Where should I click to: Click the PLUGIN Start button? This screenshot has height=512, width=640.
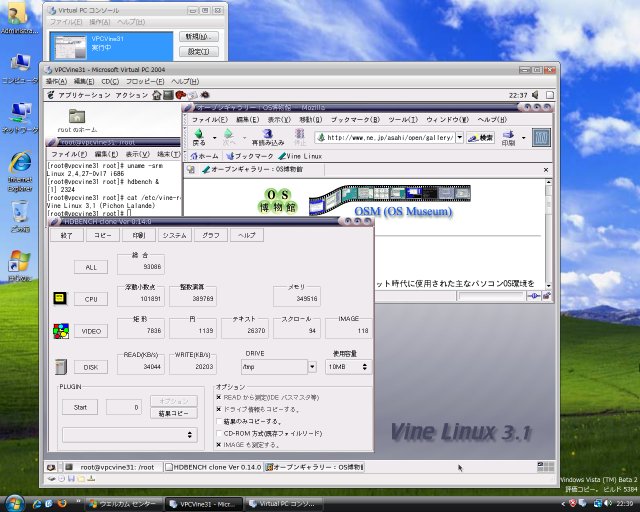click(x=80, y=407)
